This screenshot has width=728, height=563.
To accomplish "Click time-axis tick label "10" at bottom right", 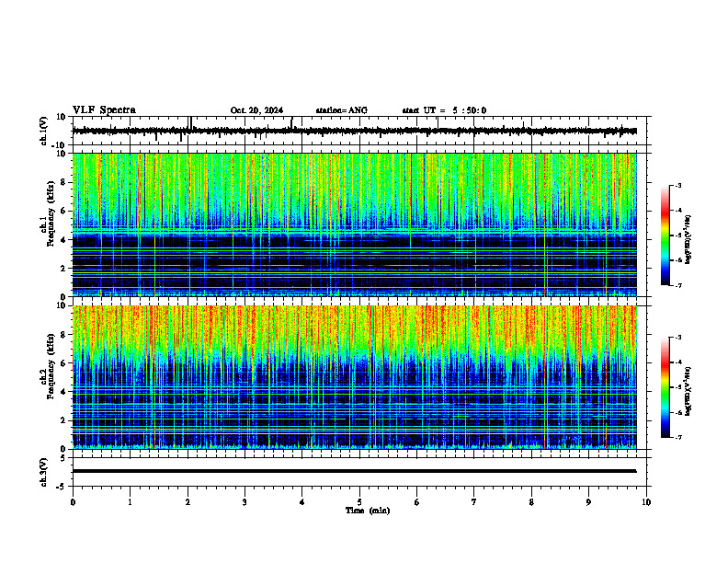I will click(646, 502).
